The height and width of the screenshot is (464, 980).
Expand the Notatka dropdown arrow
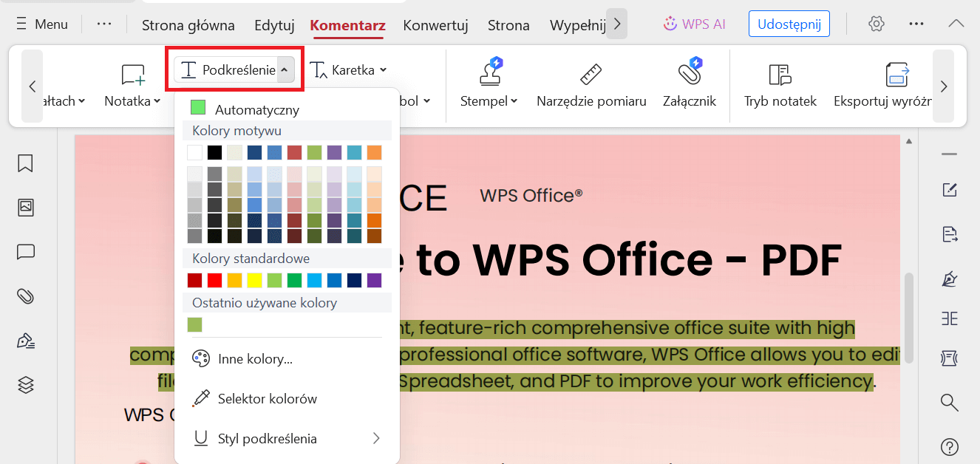point(157,101)
